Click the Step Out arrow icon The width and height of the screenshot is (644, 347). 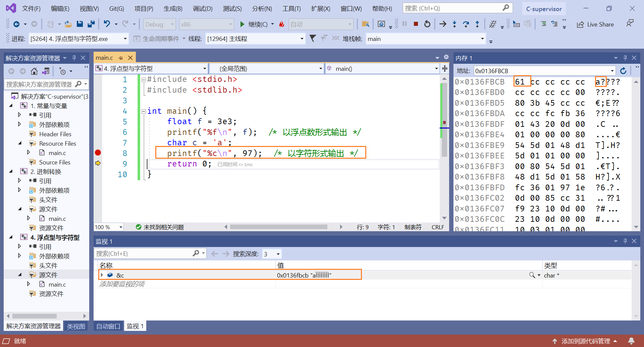click(477, 24)
